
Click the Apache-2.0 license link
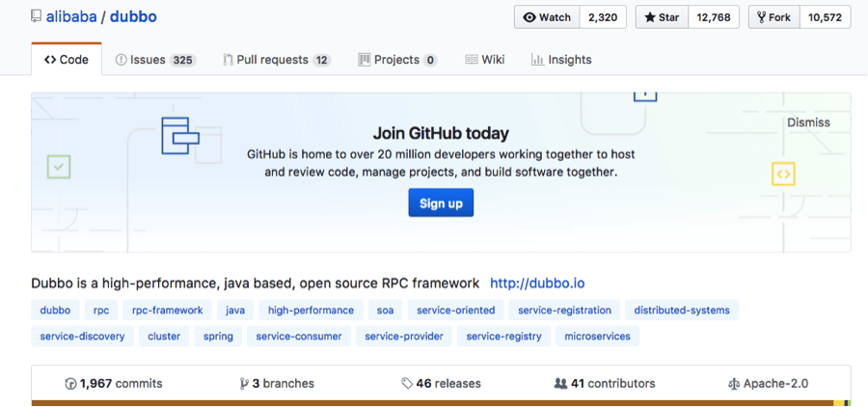pos(769,383)
